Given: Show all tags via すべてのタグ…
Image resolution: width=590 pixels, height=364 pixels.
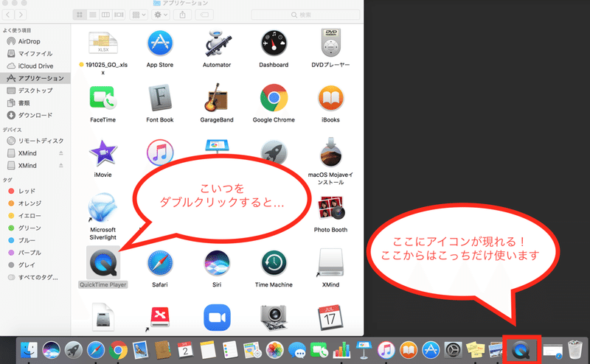Looking at the screenshot, I should (x=35, y=278).
